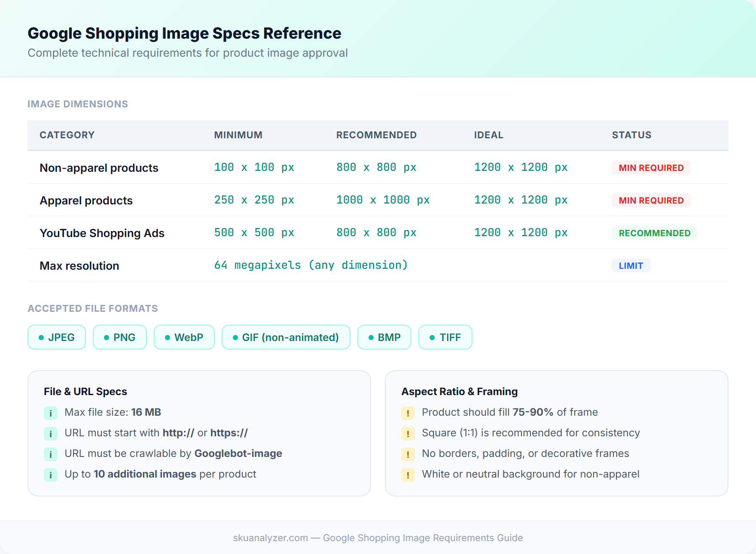The width and height of the screenshot is (756, 554).
Task: Click the info icon beside additional images rule
Action: tap(51, 475)
